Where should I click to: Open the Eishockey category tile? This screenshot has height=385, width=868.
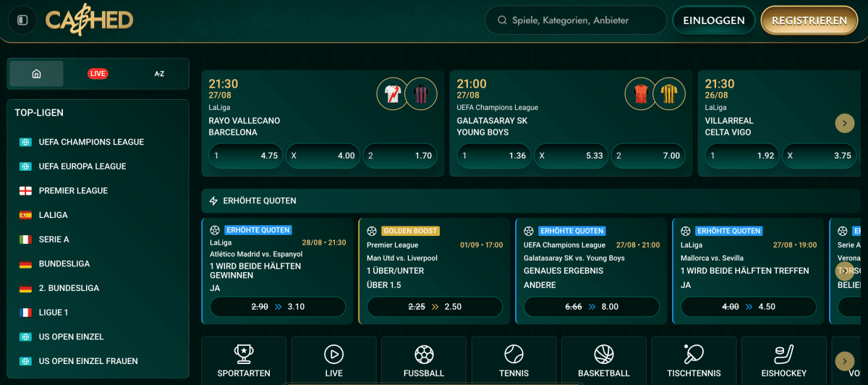tap(784, 360)
